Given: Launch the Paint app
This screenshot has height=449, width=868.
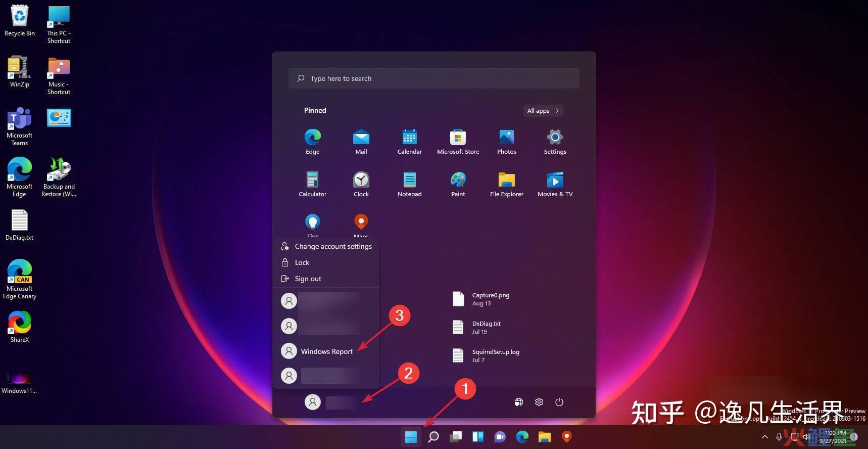Looking at the screenshot, I should pos(458,184).
